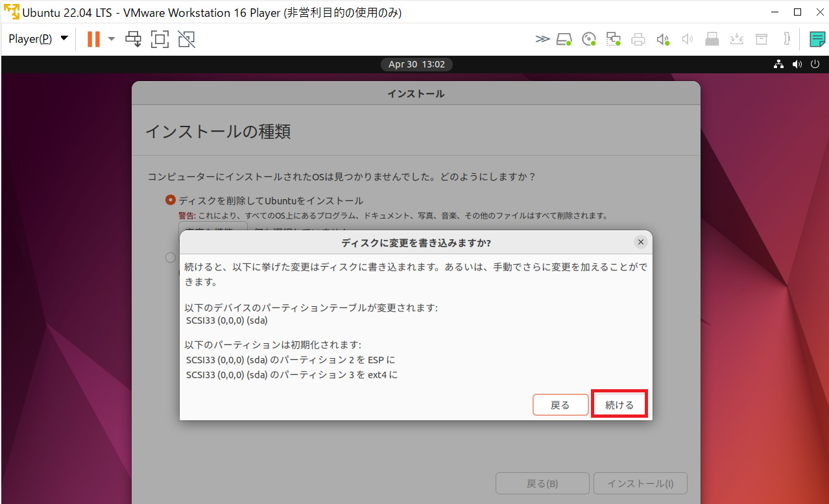This screenshot has width=829, height=504.
Task: Click the text 'パーティション 3 を ext4 に'
Action: (334, 374)
